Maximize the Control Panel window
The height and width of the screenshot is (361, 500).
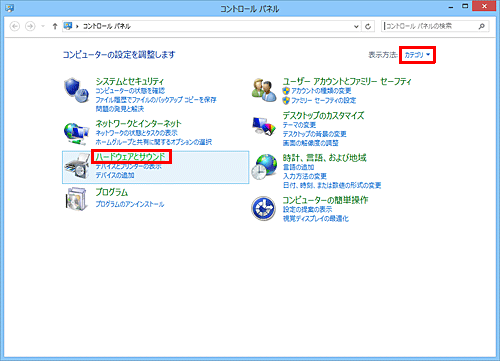[x=465, y=6]
